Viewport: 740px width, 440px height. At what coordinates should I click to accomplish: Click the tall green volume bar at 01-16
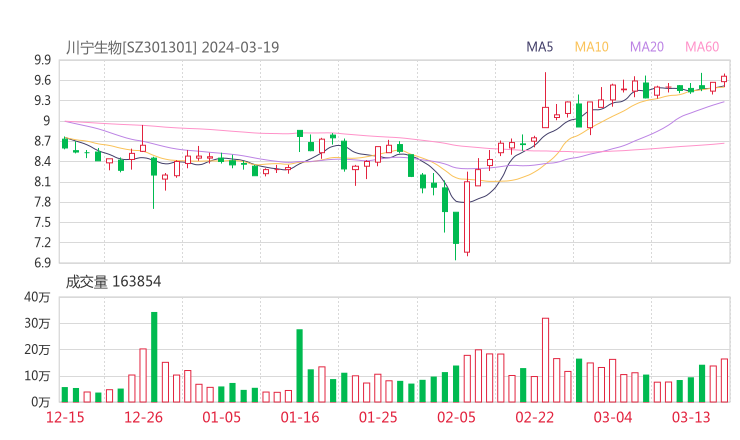click(x=299, y=366)
